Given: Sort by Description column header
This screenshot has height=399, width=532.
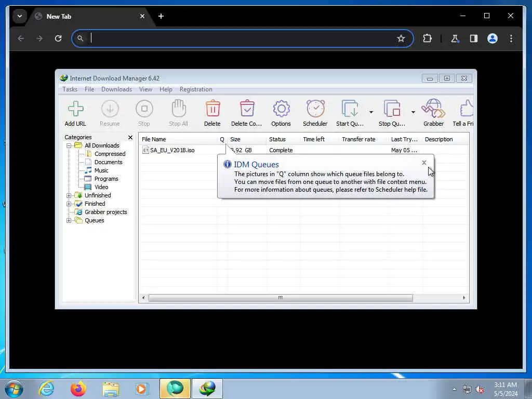Looking at the screenshot, I should 445,139.
